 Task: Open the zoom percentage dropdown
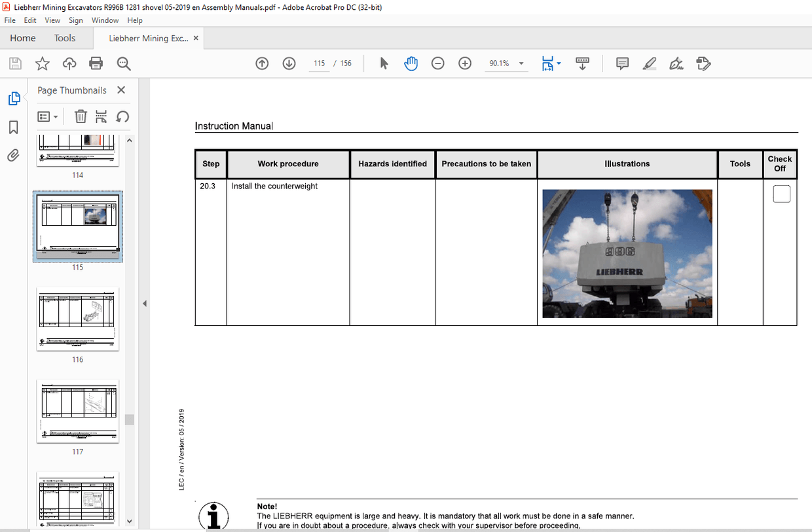[x=519, y=63]
